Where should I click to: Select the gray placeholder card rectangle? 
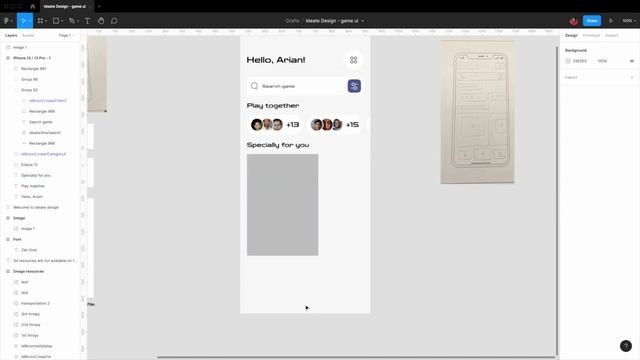282,205
